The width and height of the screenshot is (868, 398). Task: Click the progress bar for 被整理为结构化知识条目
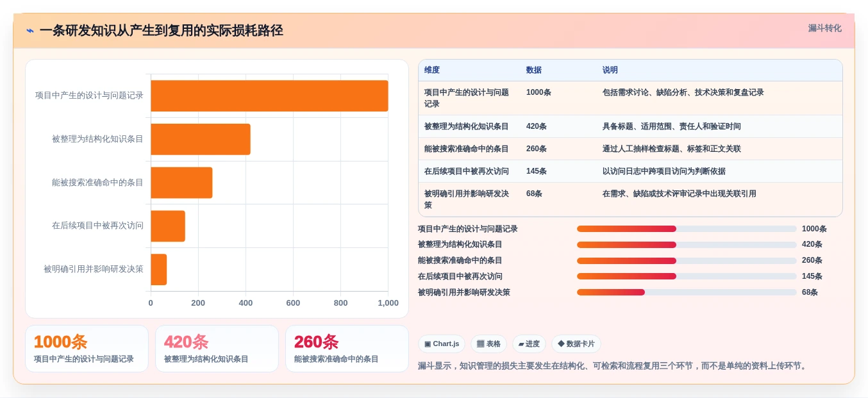click(687, 245)
